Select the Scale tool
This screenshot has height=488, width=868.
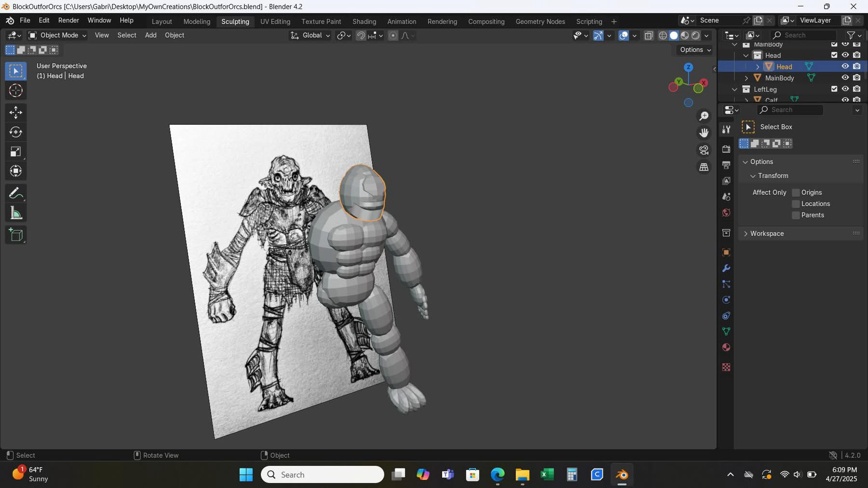[16, 152]
